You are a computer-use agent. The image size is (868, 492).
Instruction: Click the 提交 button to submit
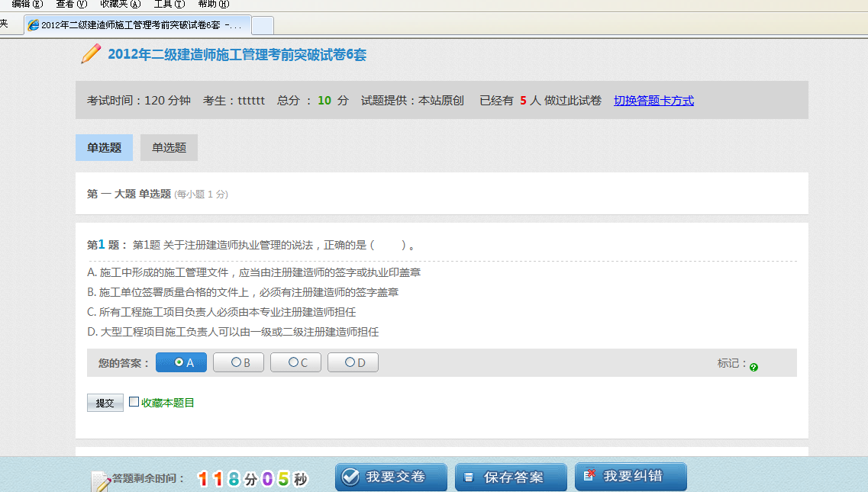[105, 403]
